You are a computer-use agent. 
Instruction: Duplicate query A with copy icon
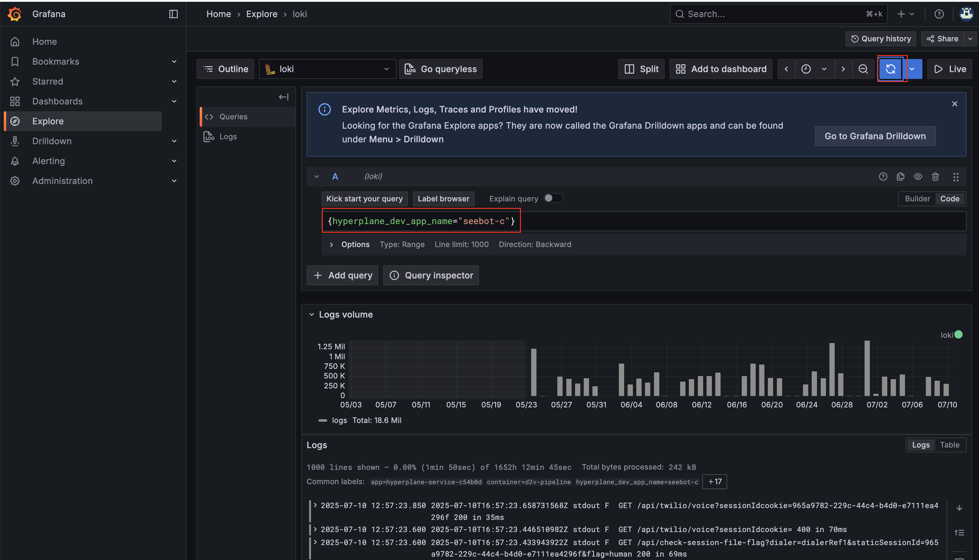901,177
